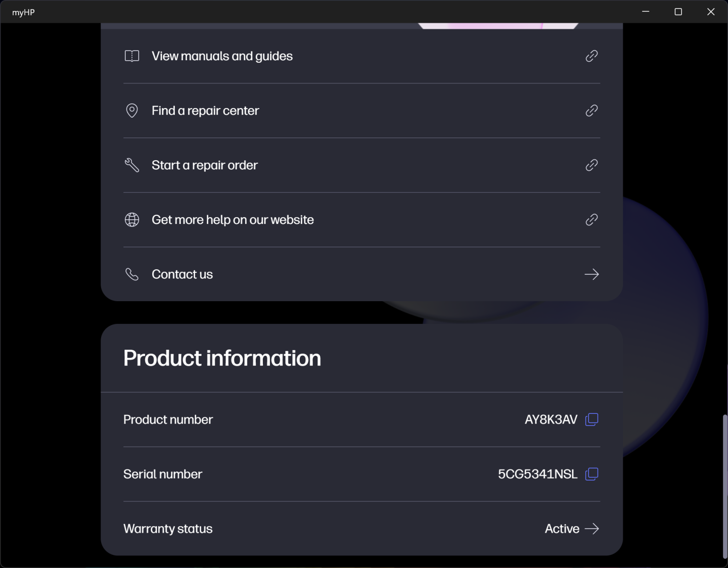This screenshot has width=728, height=568.
Task: Expand Contact us with the right arrow
Action: coord(591,274)
